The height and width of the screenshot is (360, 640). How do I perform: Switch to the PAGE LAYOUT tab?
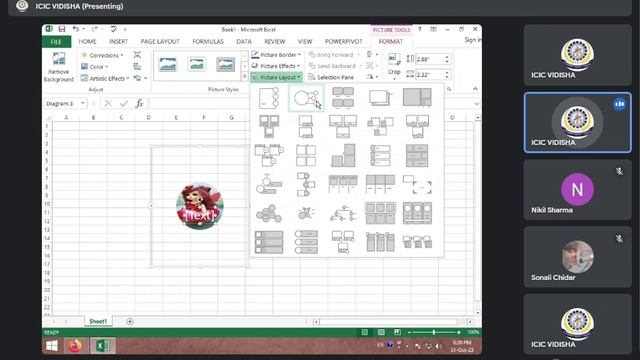point(160,42)
